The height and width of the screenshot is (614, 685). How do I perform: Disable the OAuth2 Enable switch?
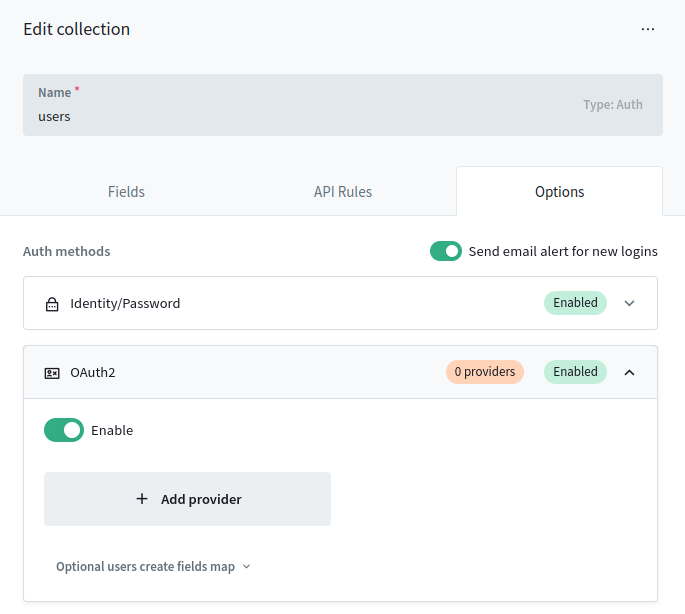coord(64,430)
